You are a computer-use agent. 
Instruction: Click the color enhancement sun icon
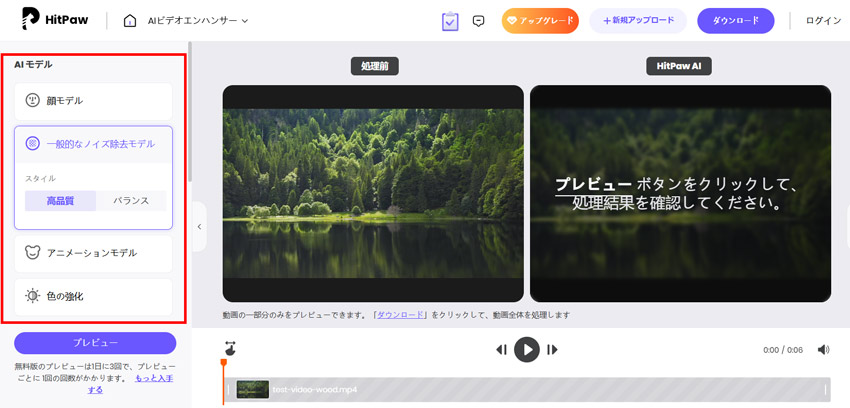pyautogui.click(x=33, y=296)
